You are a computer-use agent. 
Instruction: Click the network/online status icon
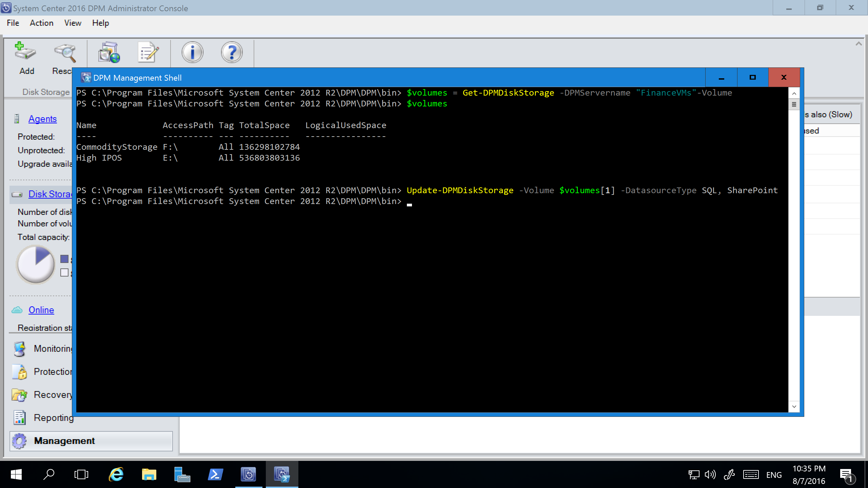(x=693, y=474)
